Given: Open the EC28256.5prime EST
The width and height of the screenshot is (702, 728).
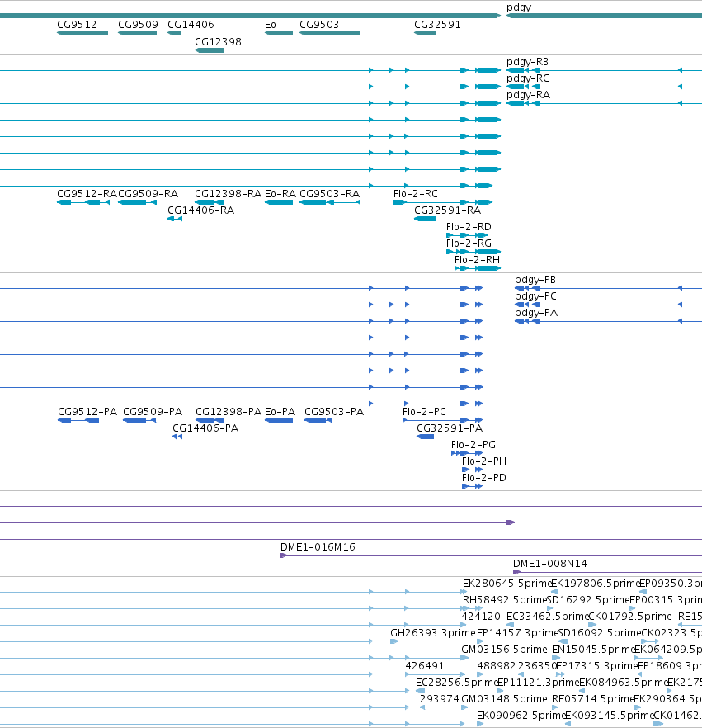Looking at the screenshot, I should (421, 691).
